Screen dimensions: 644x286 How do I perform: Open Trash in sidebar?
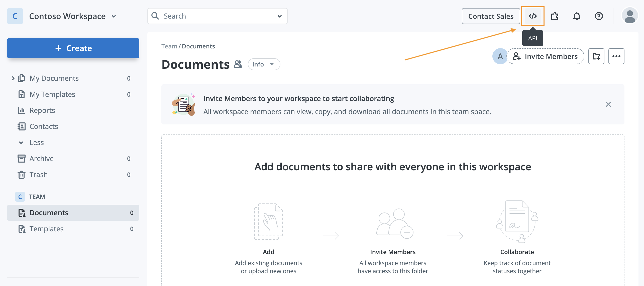coord(73,175)
